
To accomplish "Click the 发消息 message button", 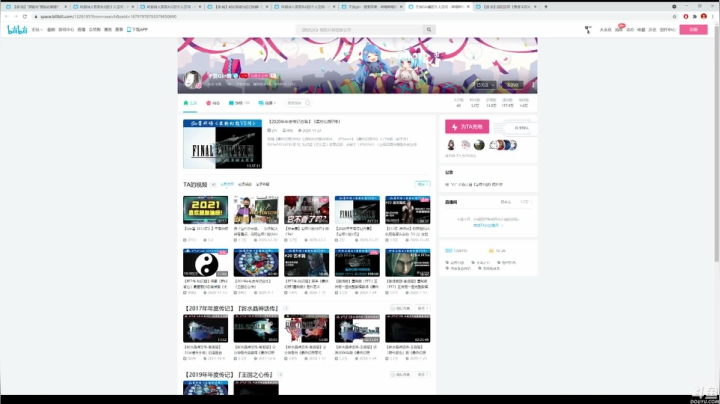I will (x=512, y=85).
